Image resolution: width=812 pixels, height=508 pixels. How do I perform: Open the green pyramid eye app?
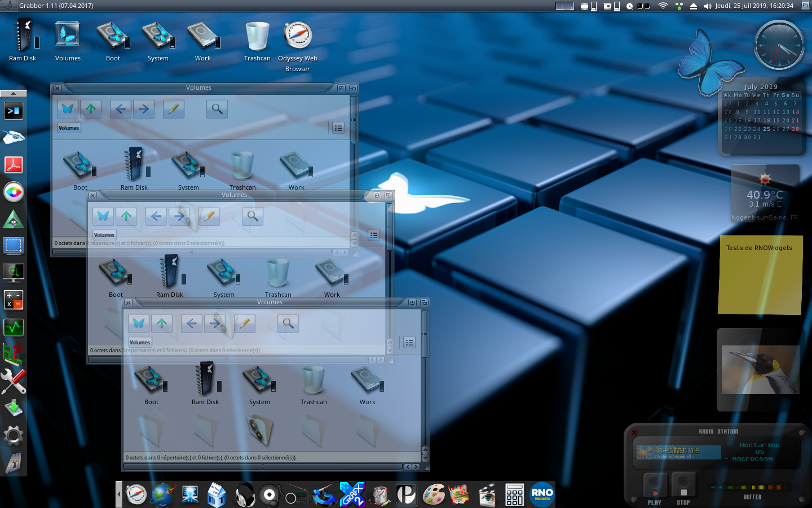point(14,219)
